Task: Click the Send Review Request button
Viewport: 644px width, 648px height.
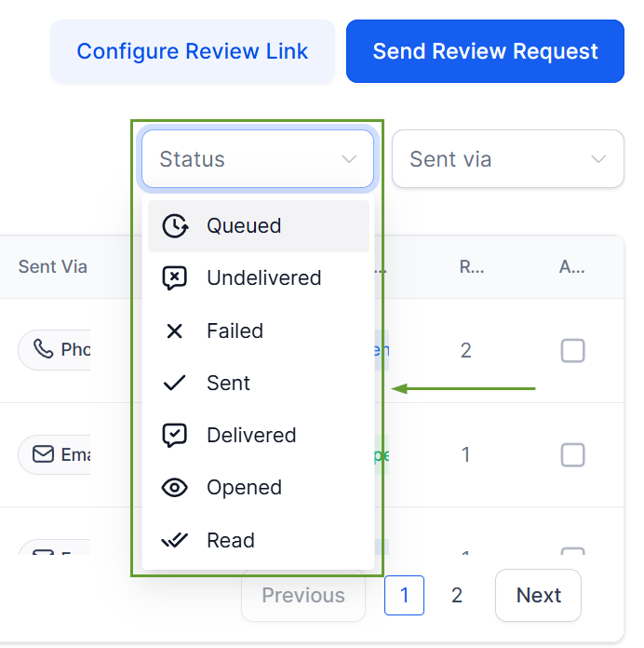Action: 485,51
